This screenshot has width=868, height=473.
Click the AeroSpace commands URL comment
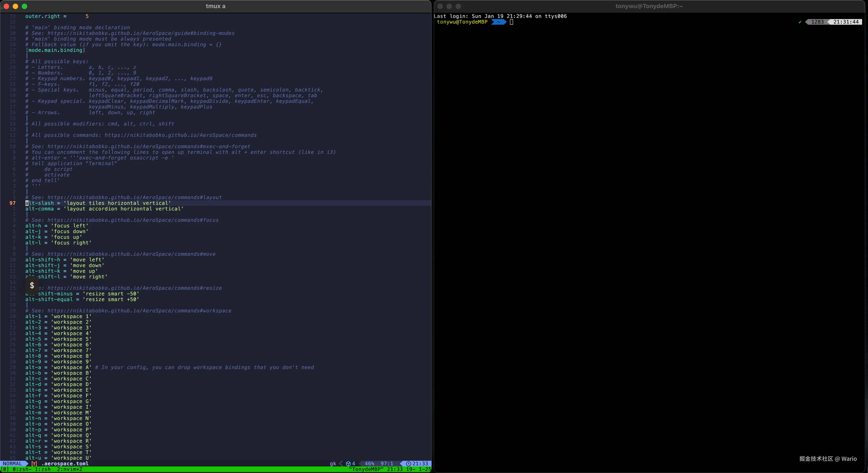click(180, 135)
